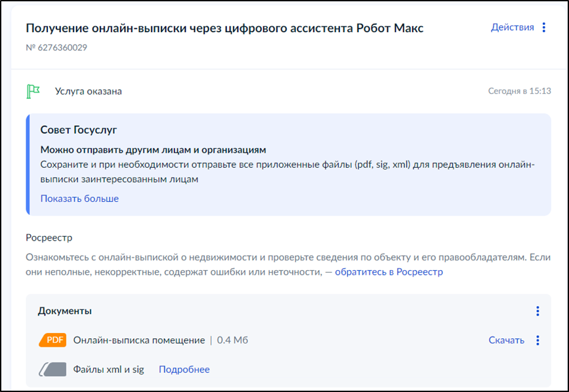The height and width of the screenshot is (392, 569).
Task: Open the Онлайн-выписка помещение document
Action: click(139, 340)
